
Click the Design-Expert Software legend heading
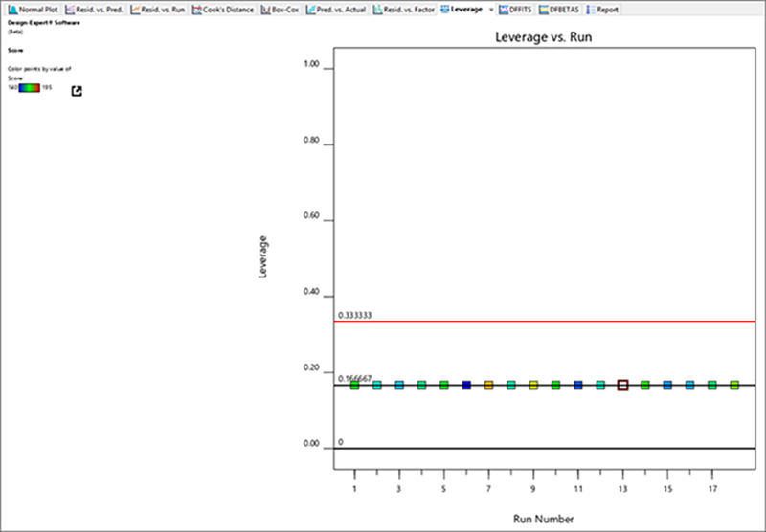(x=44, y=22)
